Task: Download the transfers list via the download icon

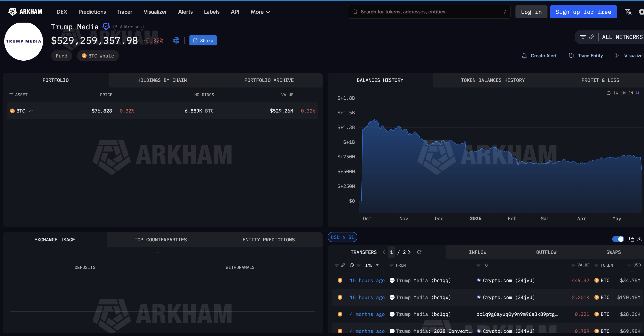Action: coord(640,239)
